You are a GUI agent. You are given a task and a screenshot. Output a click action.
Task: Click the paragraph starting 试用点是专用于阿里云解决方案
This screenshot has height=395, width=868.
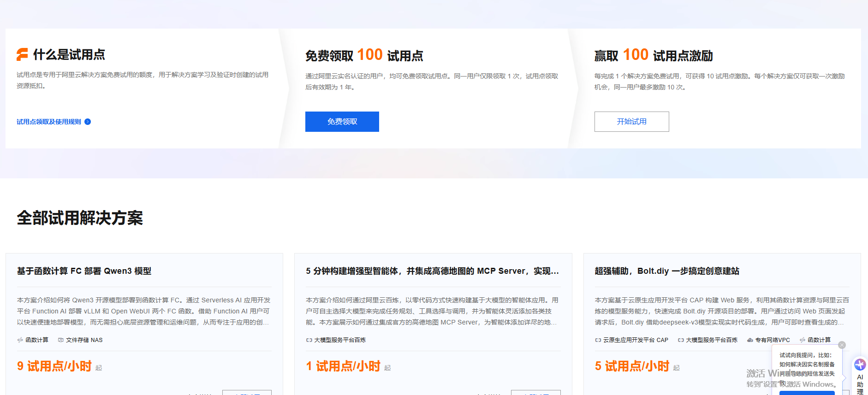point(143,80)
